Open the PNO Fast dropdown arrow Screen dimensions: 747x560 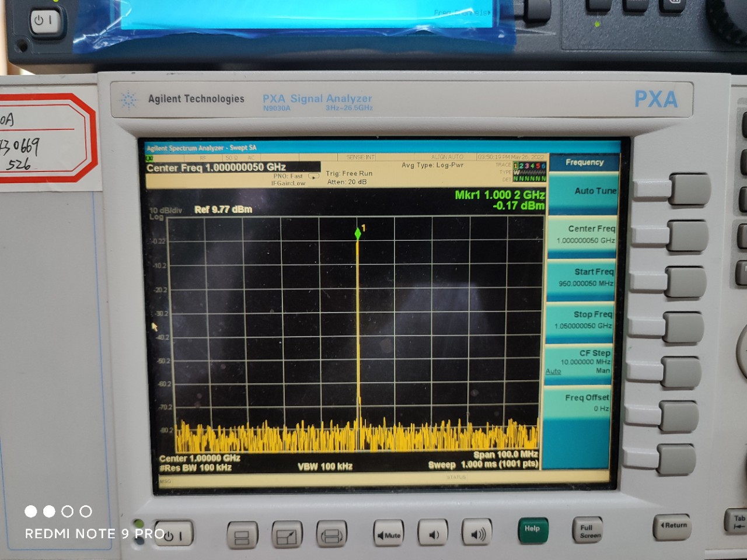tap(314, 176)
